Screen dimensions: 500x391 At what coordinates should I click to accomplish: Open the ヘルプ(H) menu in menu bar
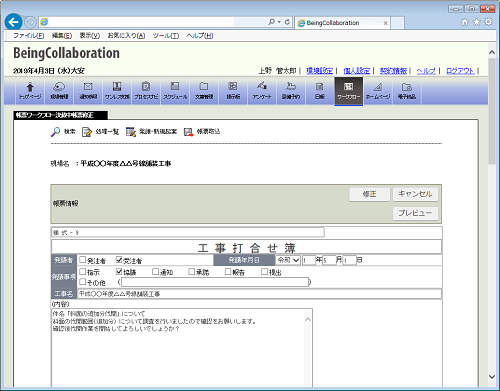point(200,36)
